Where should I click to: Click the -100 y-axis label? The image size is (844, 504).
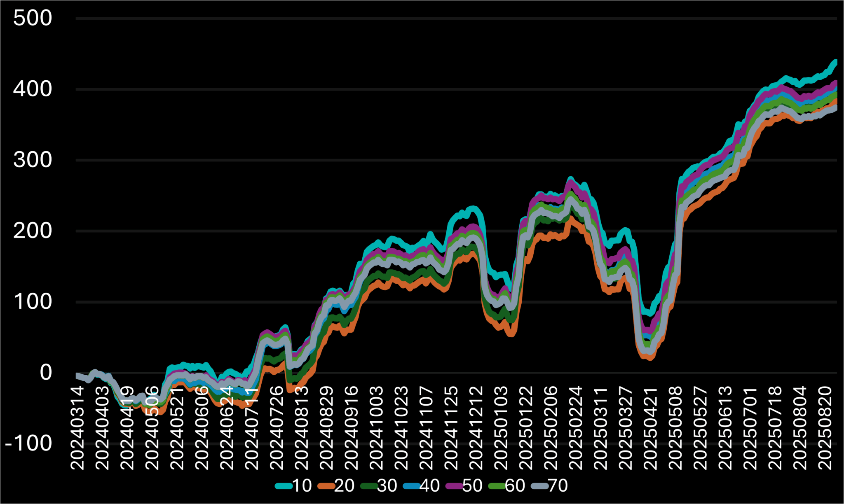29,443
